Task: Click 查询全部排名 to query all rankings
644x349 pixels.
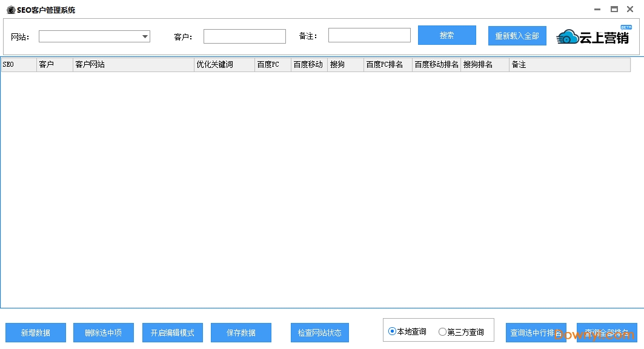Action: pos(608,332)
